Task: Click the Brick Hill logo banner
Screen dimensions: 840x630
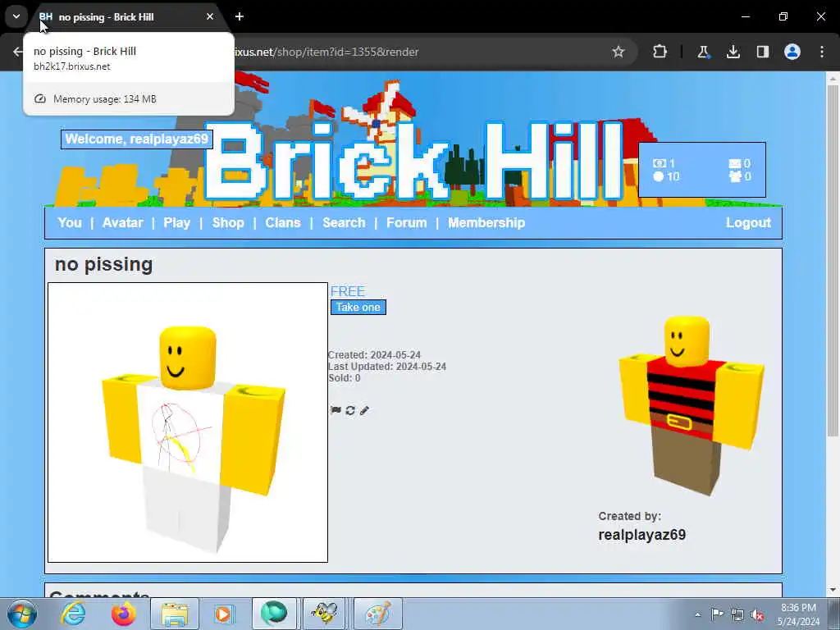Action: click(x=413, y=161)
